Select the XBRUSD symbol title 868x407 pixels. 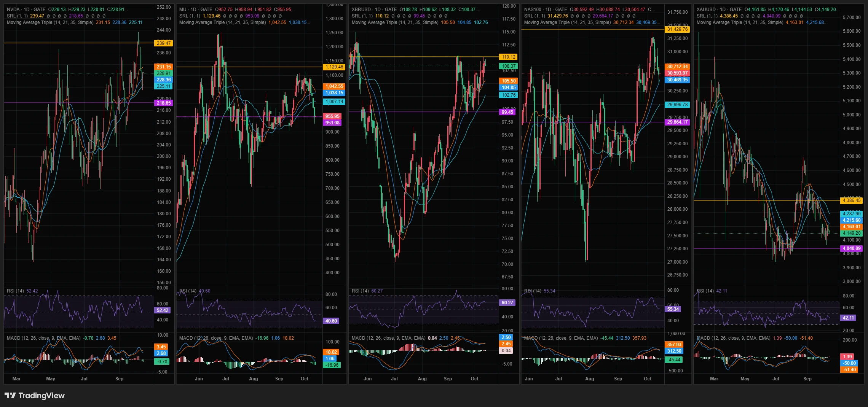point(361,10)
